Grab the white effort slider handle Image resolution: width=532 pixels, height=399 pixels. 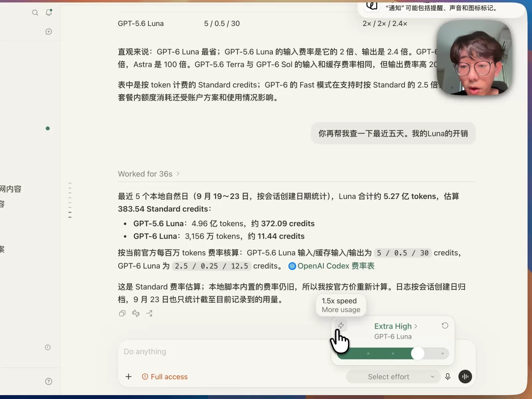(418, 353)
